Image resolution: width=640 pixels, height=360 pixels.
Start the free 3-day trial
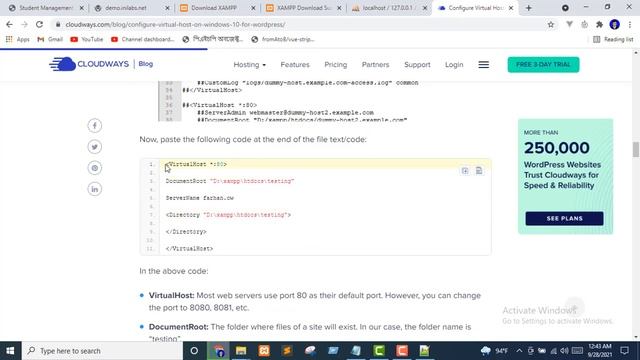543,64
